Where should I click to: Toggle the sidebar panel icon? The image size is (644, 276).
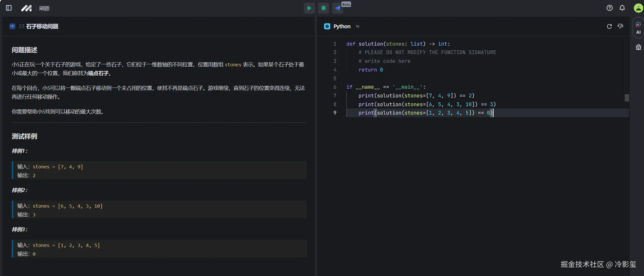click(x=9, y=8)
